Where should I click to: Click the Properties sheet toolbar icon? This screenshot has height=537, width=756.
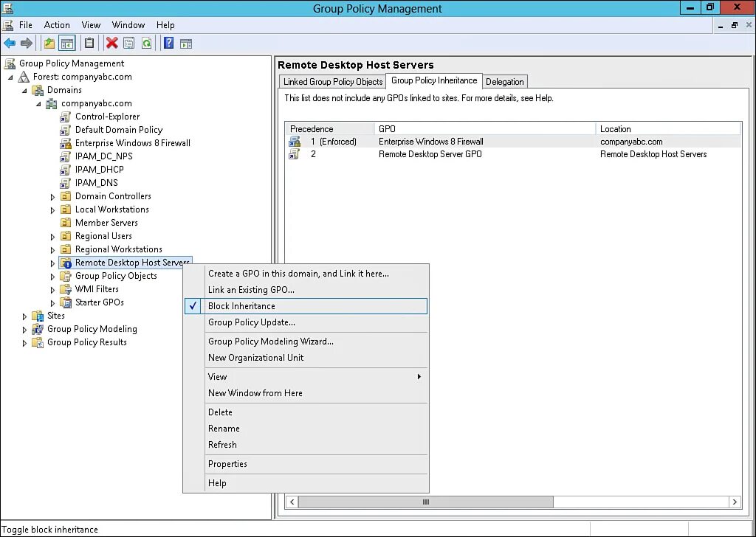(x=128, y=44)
